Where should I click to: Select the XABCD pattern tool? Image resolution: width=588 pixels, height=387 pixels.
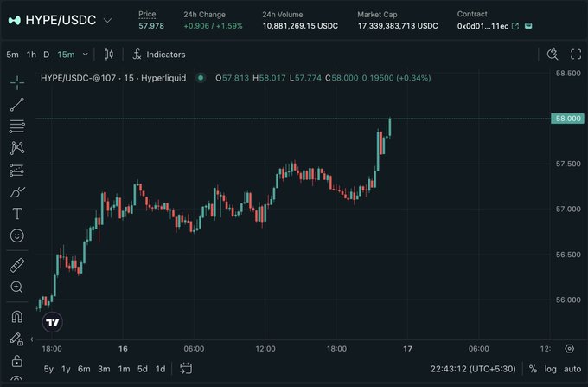click(17, 148)
